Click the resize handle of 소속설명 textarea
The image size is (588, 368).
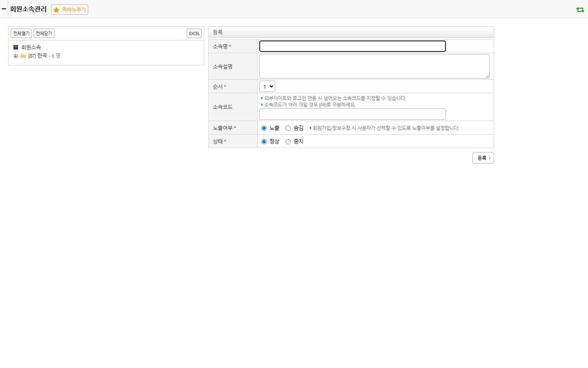487,76
